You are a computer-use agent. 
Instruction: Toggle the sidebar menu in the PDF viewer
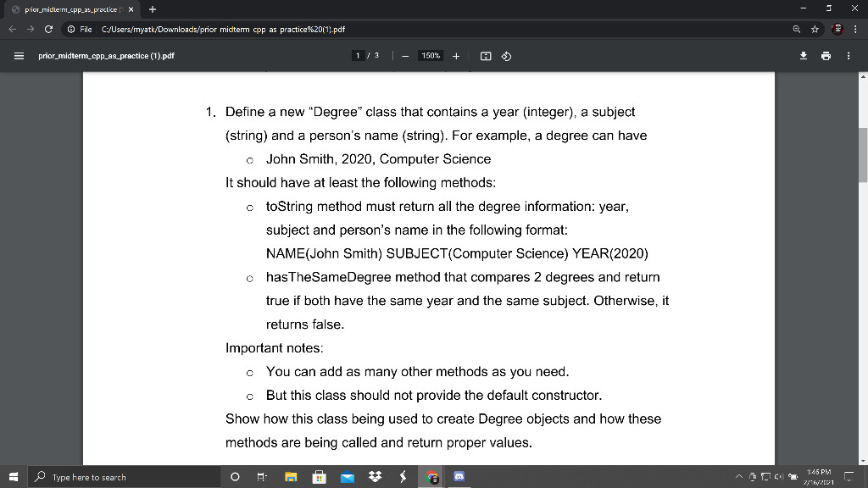click(x=18, y=57)
